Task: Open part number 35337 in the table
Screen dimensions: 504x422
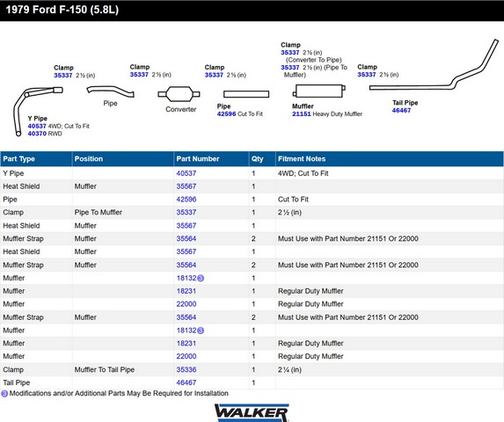Action: coord(186,213)
